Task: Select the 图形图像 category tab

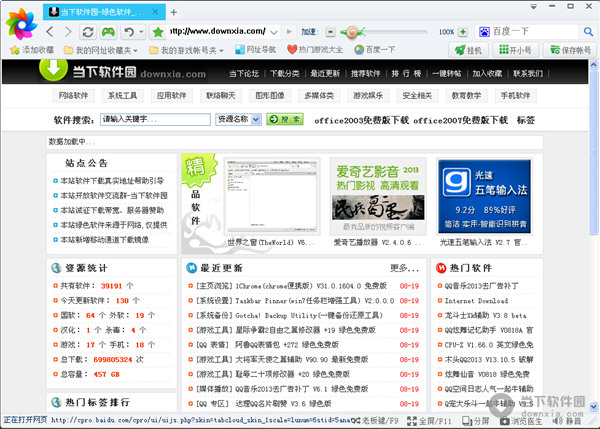Action: (x=270, y=96)
